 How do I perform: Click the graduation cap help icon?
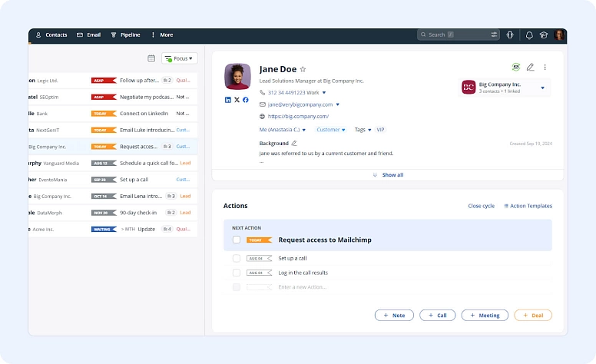click(x=544, y=35)
